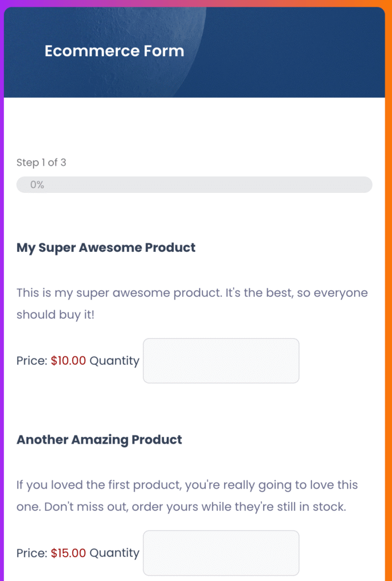Select the $15.00 price
The image size is (392, 581).
tap(68, 553)
